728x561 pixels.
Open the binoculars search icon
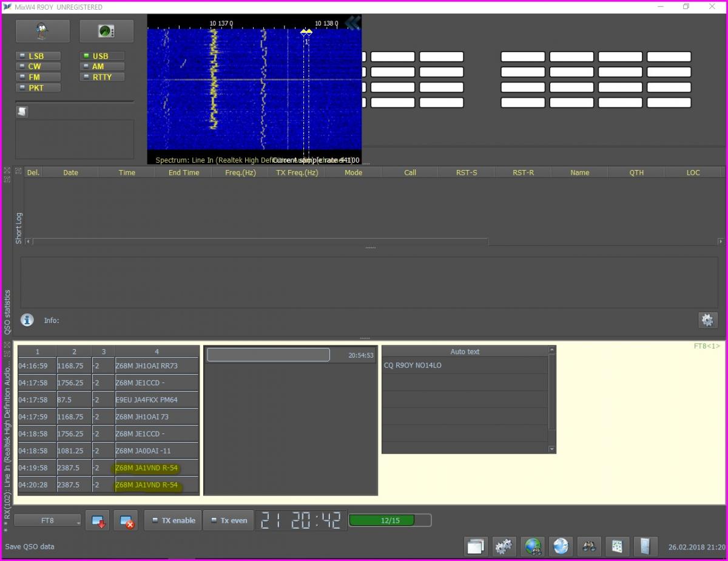(x=588, y=546)
